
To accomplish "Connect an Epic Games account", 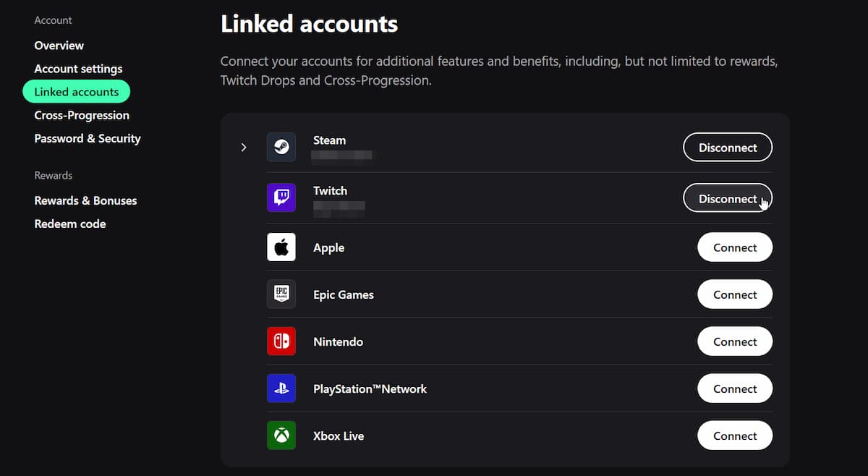I will point(735,294).
